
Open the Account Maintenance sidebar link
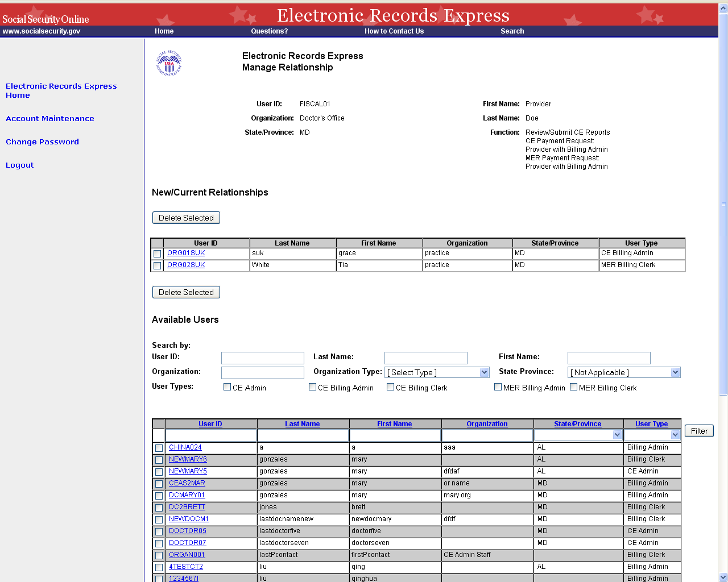[50, 118]
